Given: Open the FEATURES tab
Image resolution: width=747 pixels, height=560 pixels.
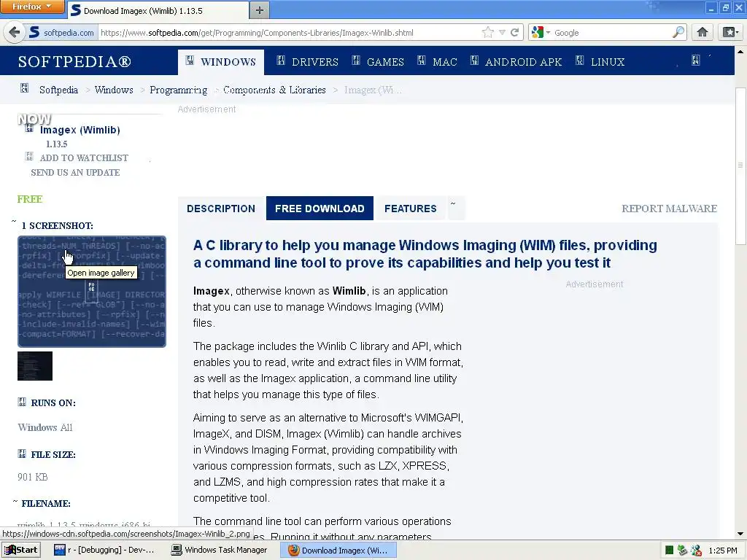Looking at the screenshot, I should (x=411, y=209).
